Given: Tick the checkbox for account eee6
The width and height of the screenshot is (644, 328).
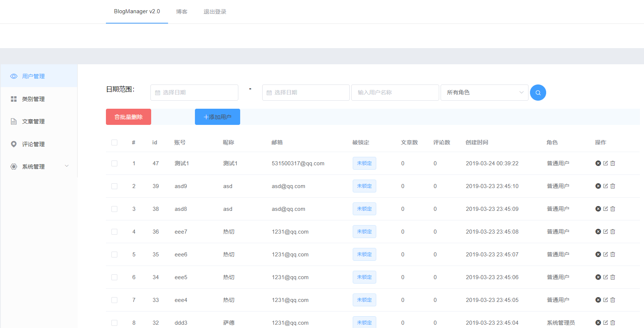Looking at the screenshot, I should [x=114, y=255].
